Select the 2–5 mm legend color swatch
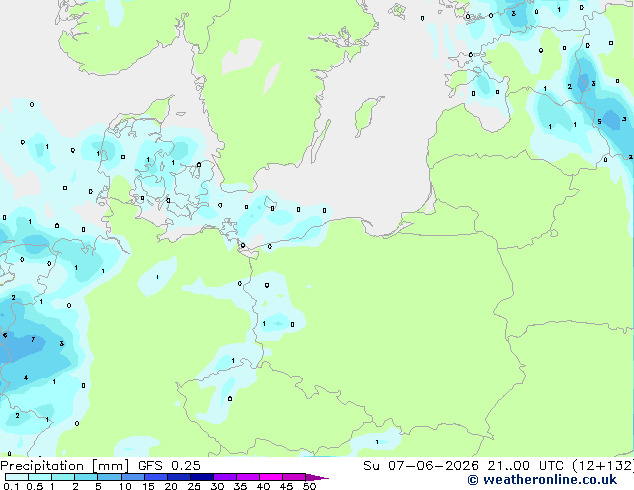This screenshot has height=490, width=634. [86, 477]
